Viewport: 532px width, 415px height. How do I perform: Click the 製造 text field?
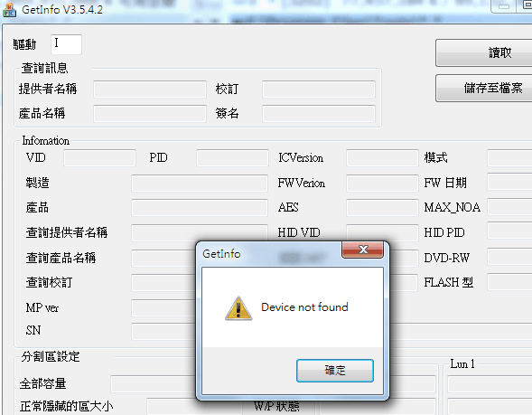tap(200, 184)
